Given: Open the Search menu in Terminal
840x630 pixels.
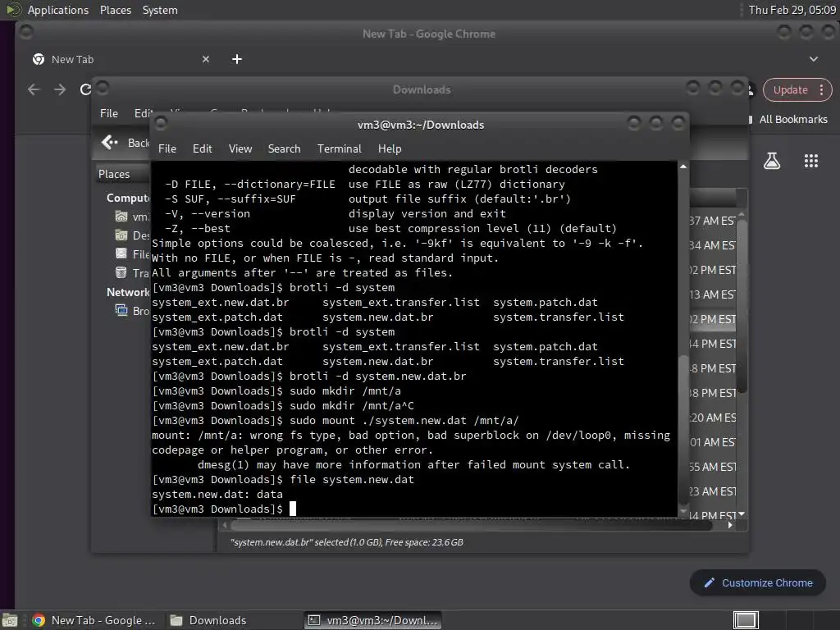Looking at the screenshot, I should (x=284, y=149).
